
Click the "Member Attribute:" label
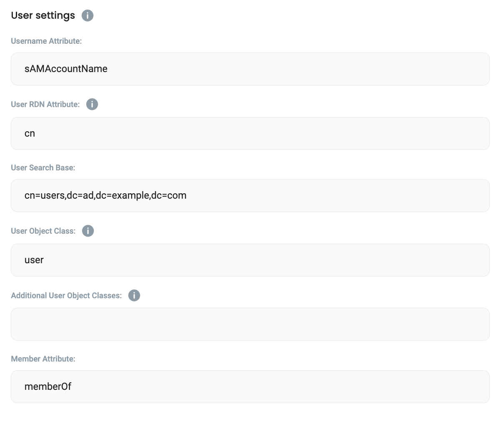43,359
